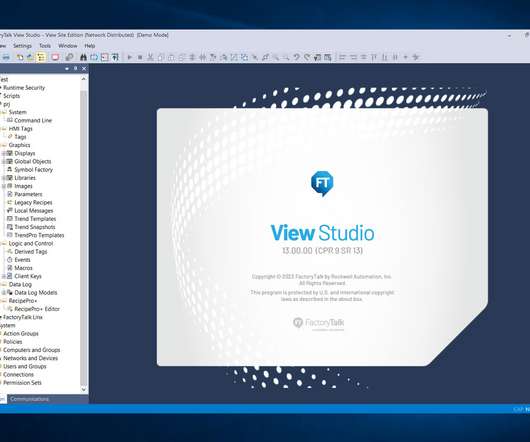530x442 pixels.
Task: Click the scissors Cut icon
Action: tap(150, 57)
